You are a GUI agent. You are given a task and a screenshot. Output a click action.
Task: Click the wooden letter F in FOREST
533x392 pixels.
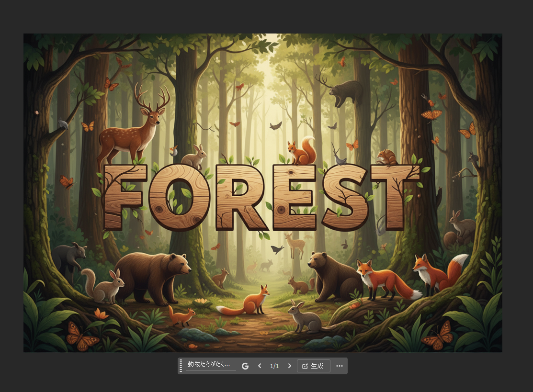[123, 196]
